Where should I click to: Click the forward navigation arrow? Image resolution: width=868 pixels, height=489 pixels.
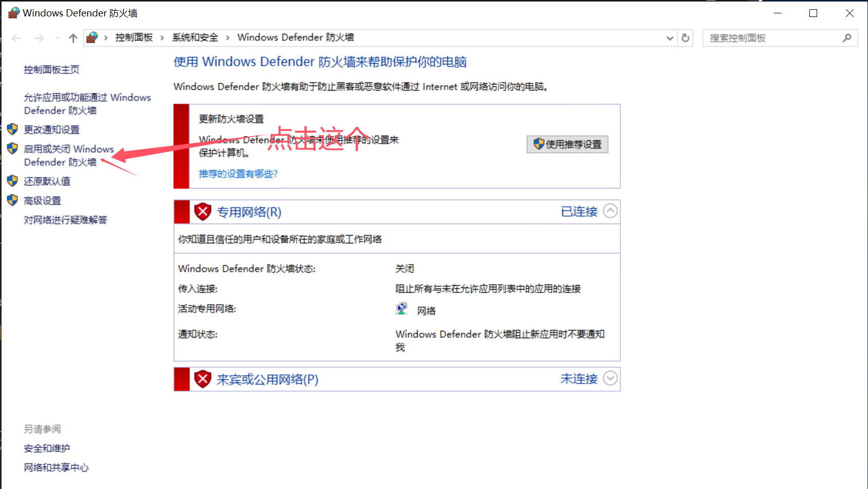click(x=39, y=38)
